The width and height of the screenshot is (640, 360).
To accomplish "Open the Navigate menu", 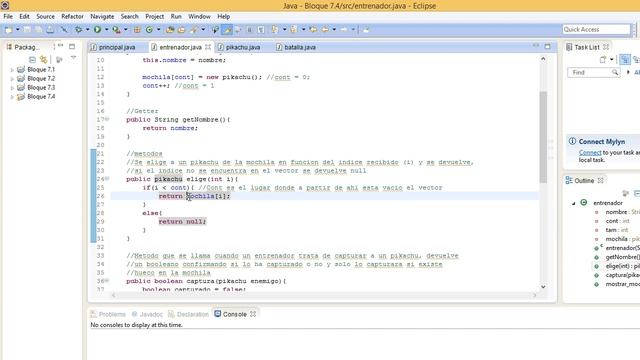I will [x=102, y=16].
